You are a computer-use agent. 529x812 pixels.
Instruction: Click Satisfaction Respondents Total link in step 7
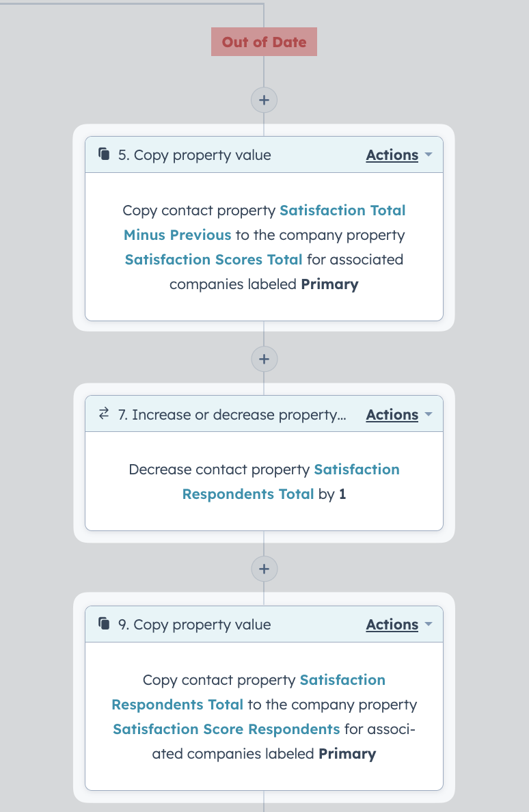click(290, 482)
